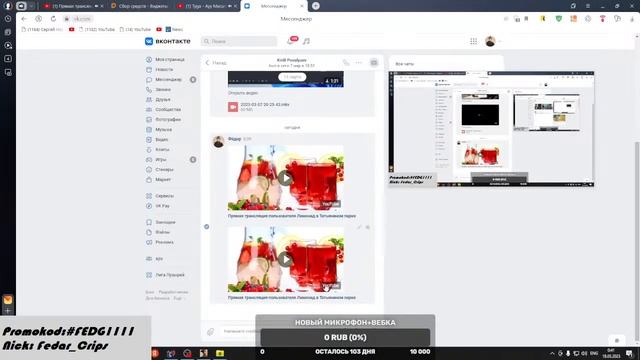Screen dimensions: 640x360
Task: Click the donation progress bar 0 RUB
Action: tap(345, 338)
